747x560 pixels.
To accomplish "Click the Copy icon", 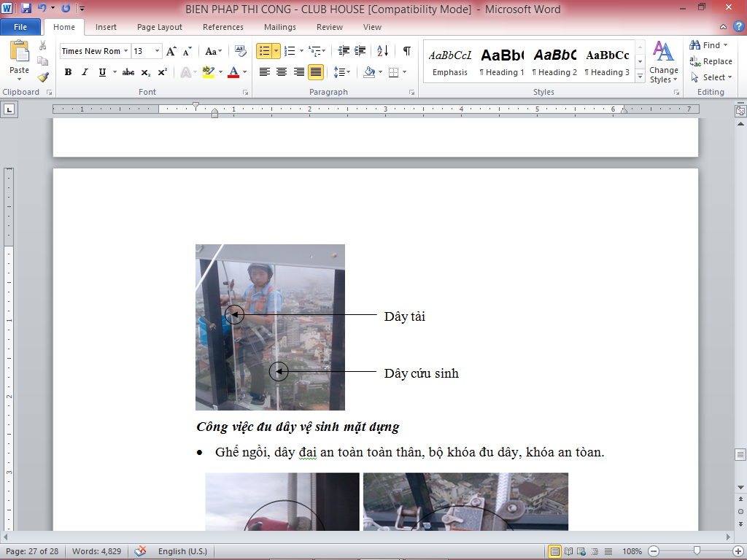I will pos(43,61).
